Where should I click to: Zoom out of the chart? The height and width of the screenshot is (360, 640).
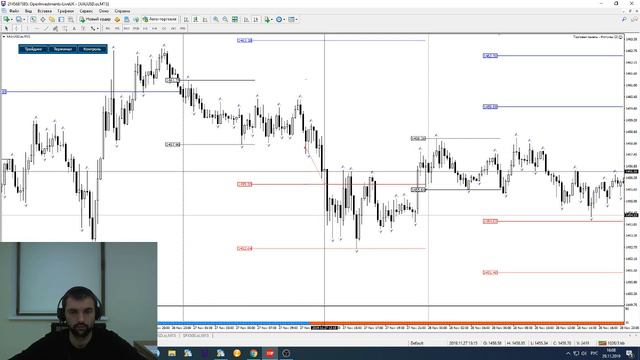point(225,19)
